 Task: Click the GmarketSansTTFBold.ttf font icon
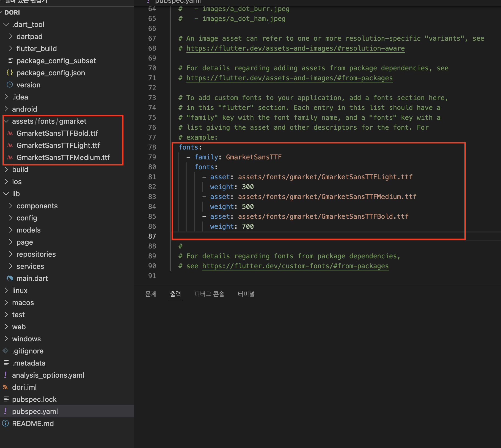10,133
